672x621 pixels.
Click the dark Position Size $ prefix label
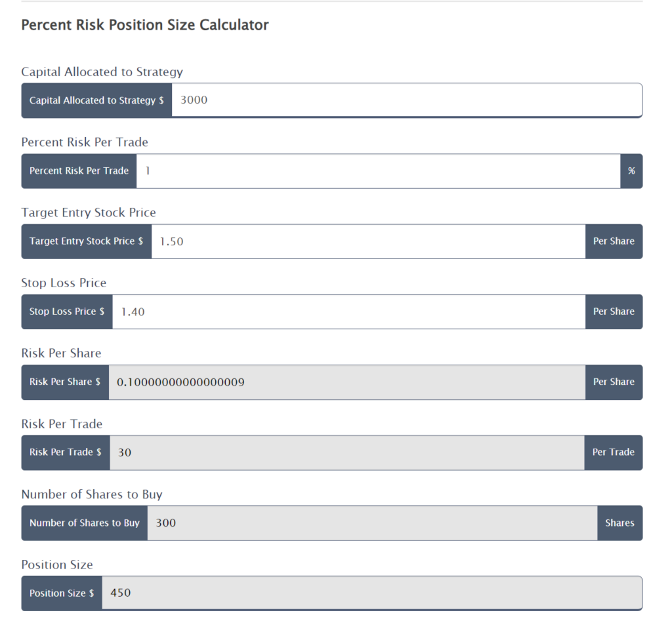(62, 593)
